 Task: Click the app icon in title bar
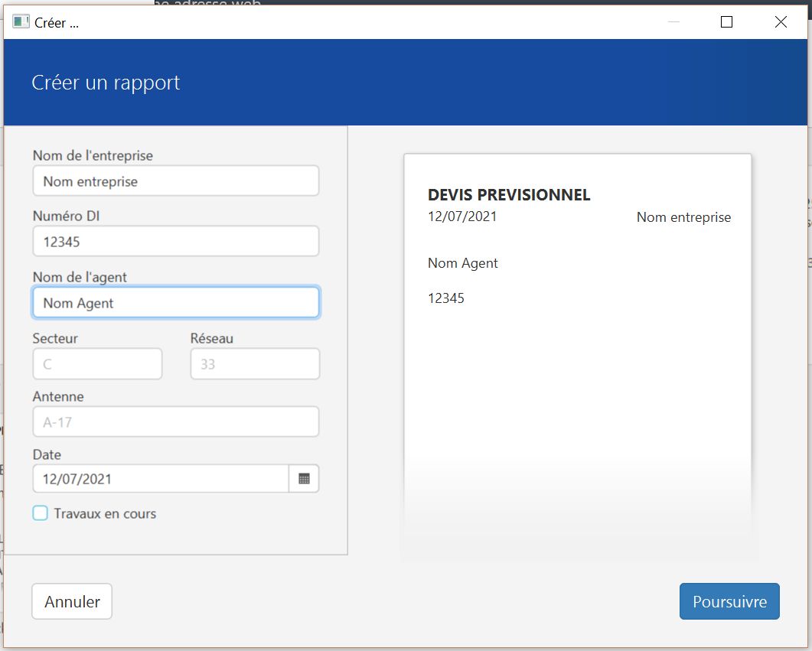click(21, 22)
